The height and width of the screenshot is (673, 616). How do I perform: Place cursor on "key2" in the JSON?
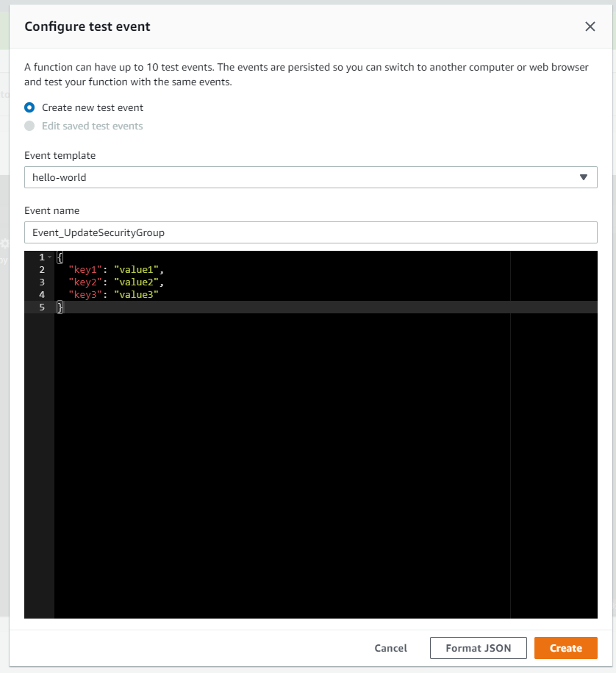point(85,282)
